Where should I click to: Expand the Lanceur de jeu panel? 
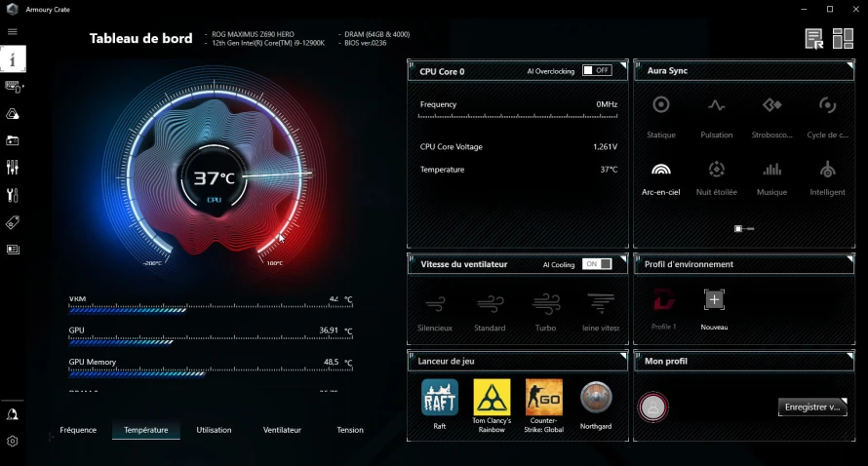point(623,355)
